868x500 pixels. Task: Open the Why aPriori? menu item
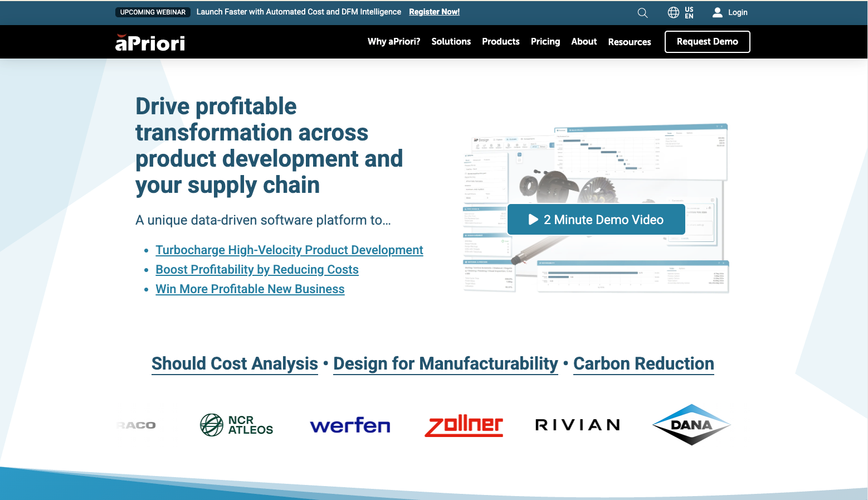click(x=393, y=42)
